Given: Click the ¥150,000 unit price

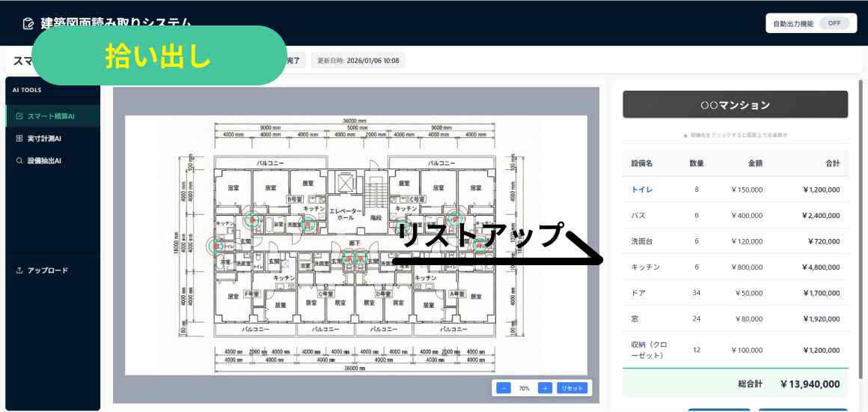Looking at the screenshot, I should pyautogui.click(x=747, y=190).
